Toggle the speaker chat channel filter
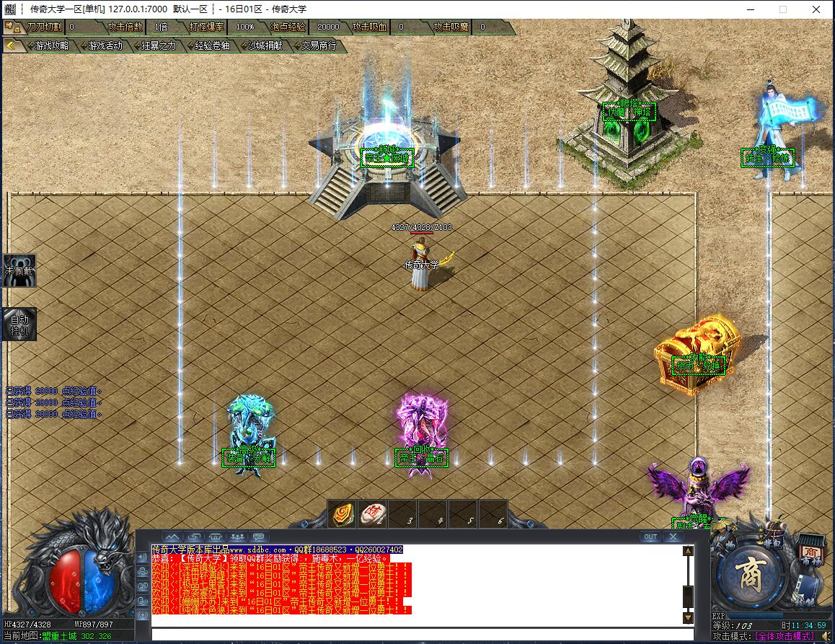835x644 pixels. click(143, 557)
